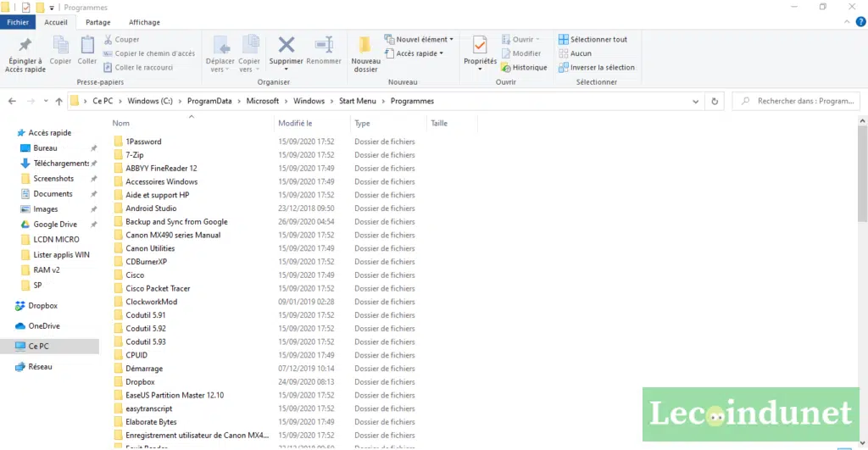Open the Ouvrir dropdown arrow
This screenshot has width=868, height=450.
pos(537,39)
